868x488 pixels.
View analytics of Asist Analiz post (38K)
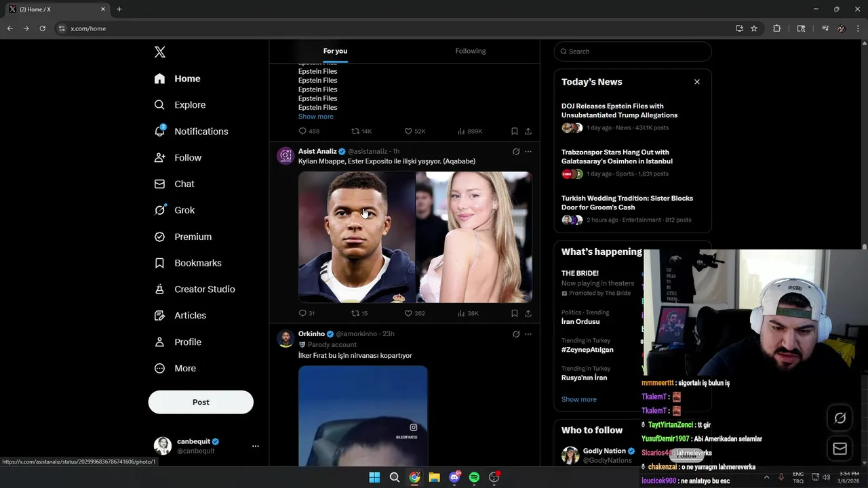[468, 313]
